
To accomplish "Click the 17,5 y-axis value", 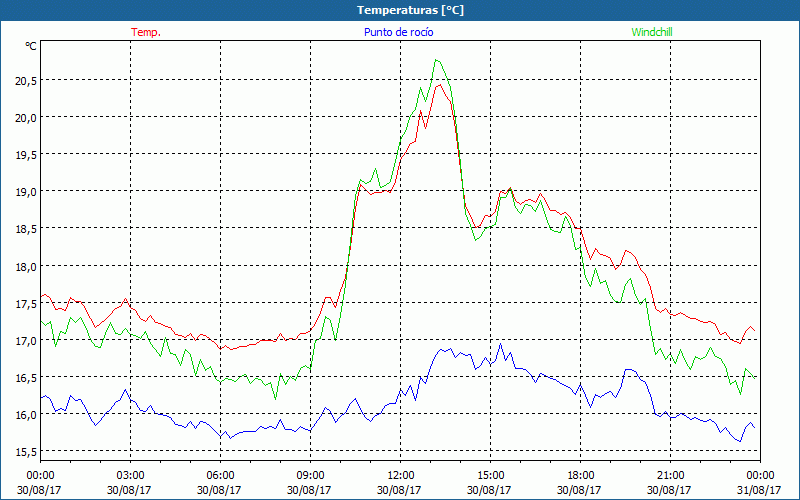I will (26, 304).
